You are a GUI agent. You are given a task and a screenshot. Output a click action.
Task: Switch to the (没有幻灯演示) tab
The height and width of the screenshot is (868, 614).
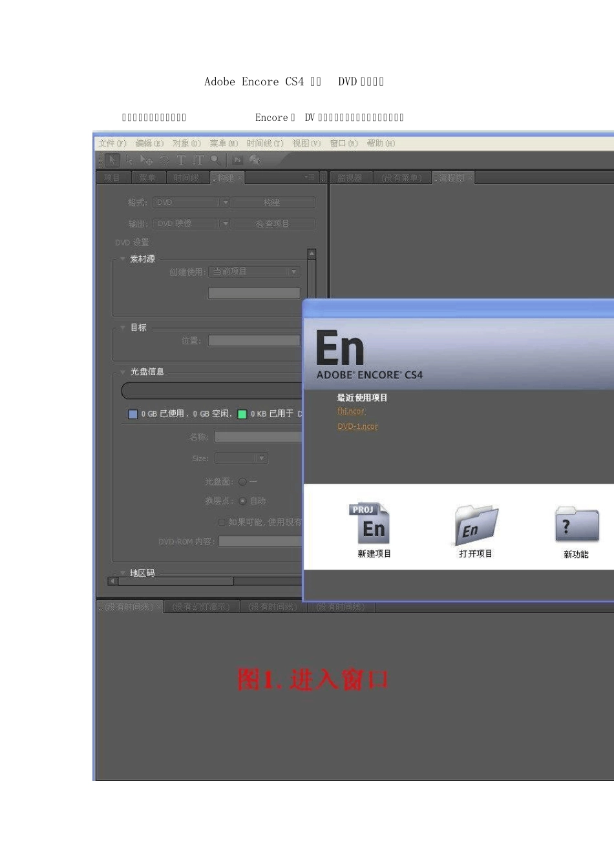[x=201, y=607]
